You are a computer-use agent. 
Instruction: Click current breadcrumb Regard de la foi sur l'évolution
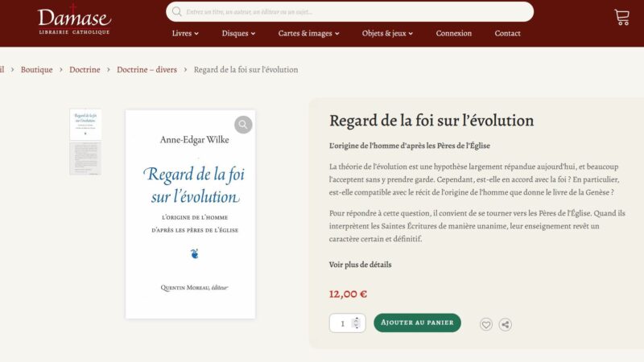(246, 69)
